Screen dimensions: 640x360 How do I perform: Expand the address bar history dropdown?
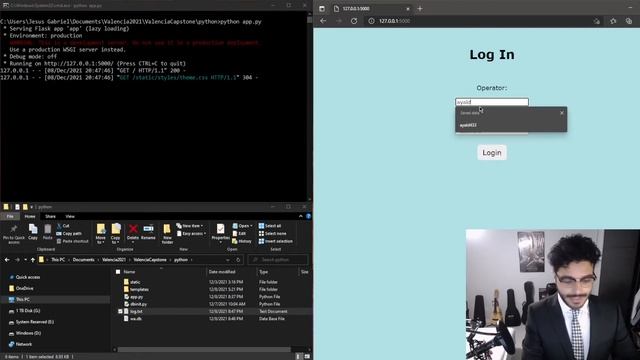(227, 260)
